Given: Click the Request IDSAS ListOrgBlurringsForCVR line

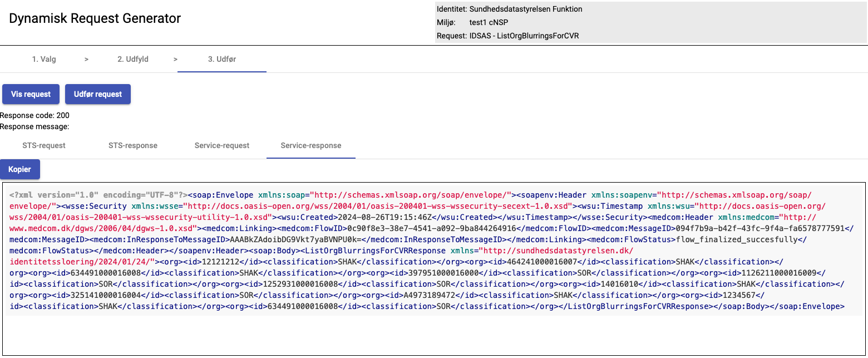Looking at the screenshot, I should coord(507,36).
